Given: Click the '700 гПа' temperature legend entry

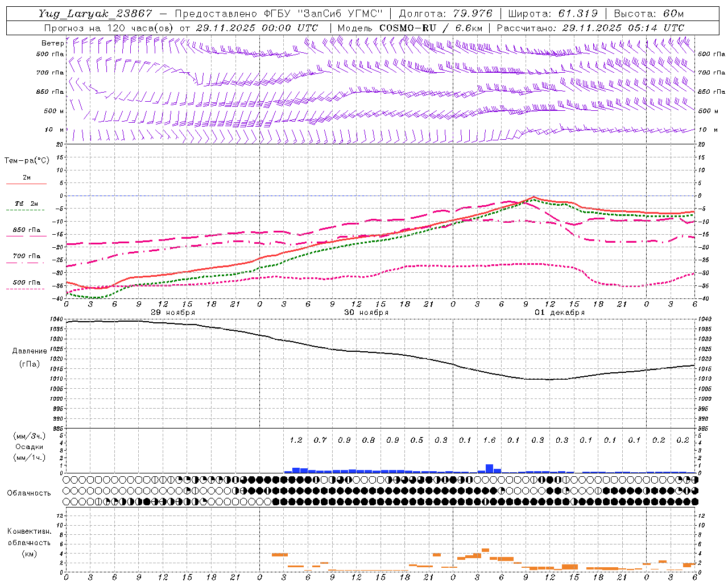Looking at the screenshot, I should (x=27, y=256).
